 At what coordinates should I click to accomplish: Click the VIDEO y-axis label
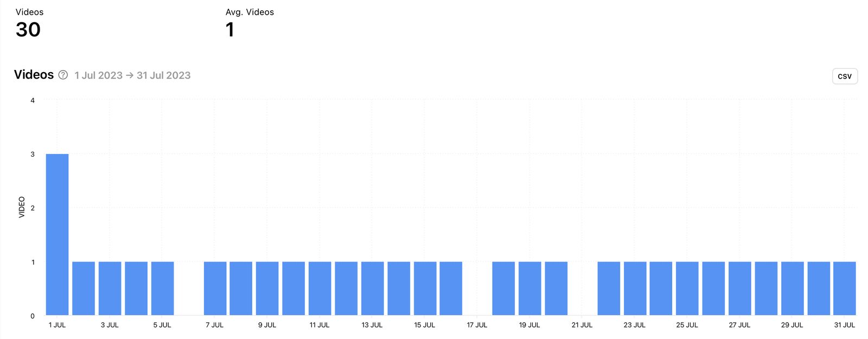(22, 207)
